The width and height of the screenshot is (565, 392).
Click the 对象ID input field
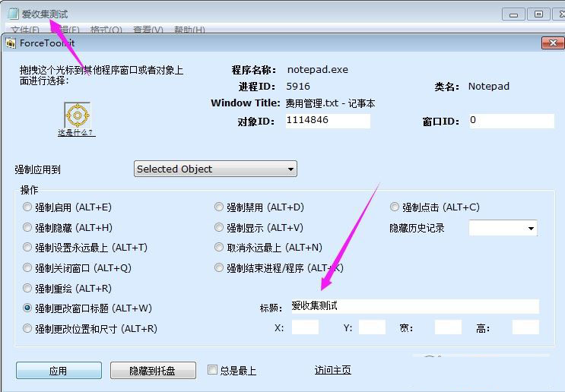328,121
